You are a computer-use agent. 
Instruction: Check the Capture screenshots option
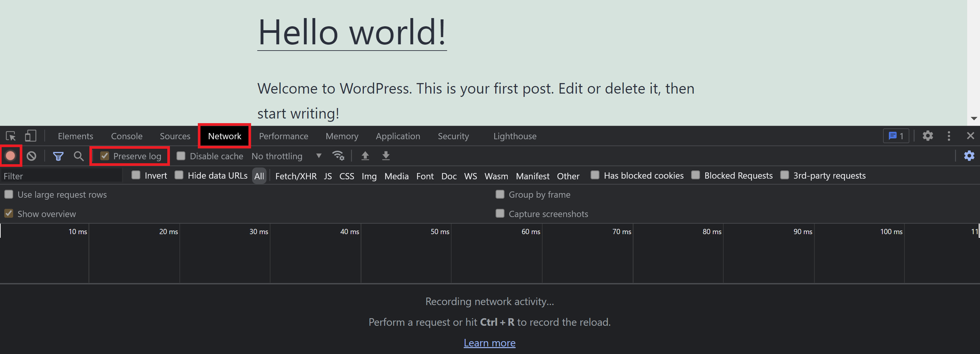[500, 214]
